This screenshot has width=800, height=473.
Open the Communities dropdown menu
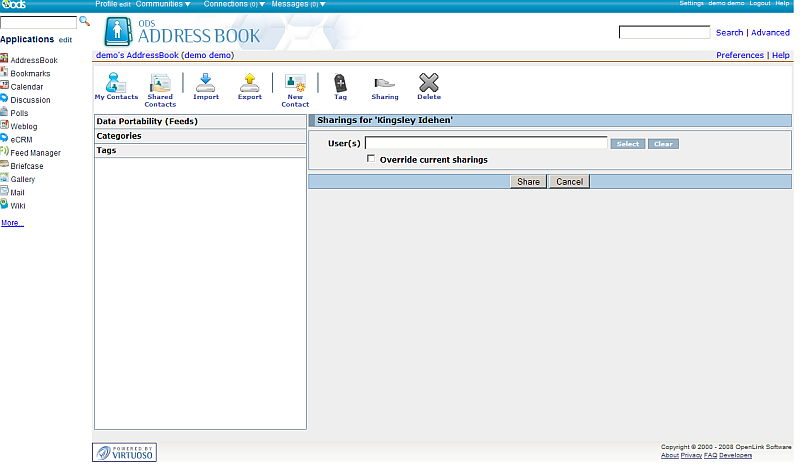pos(162,4)
